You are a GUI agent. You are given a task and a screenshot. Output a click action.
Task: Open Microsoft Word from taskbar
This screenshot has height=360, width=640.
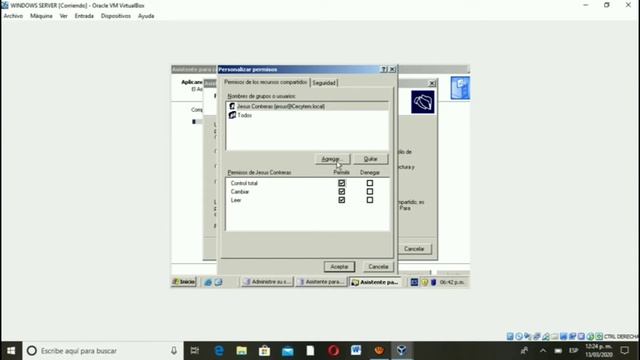[356, 351]
